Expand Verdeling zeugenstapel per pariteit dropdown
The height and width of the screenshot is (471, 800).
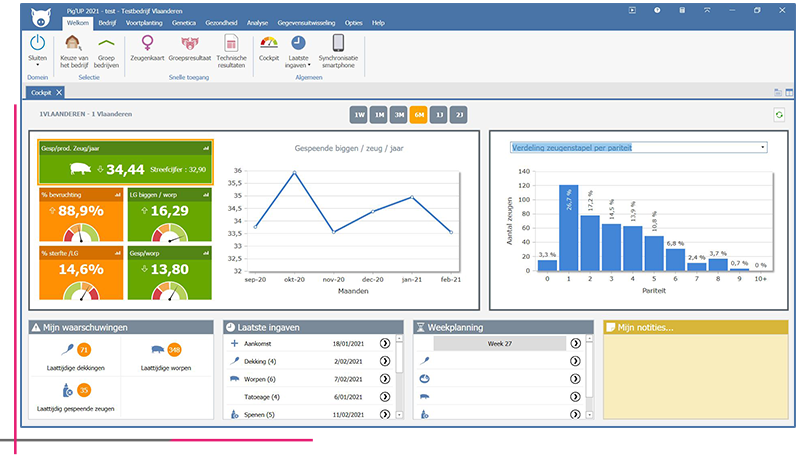pyautogui.click(x=763, y=147)
